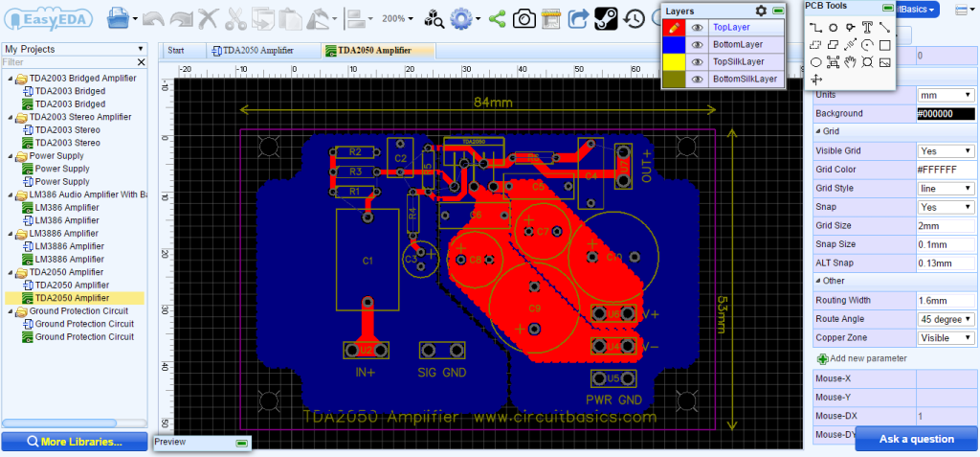The height and width of the screenshot is (457, 980).
Task: Select the Copper Area tool (dashed outline)
Action: click(x=815, y=44)
